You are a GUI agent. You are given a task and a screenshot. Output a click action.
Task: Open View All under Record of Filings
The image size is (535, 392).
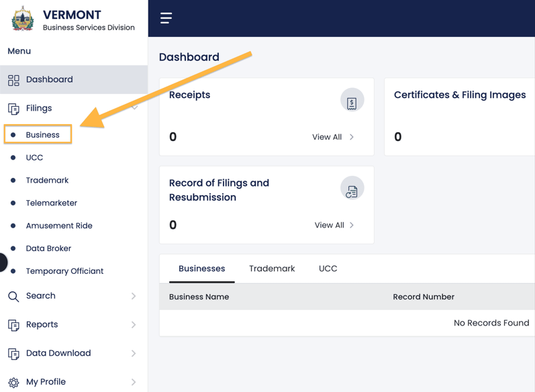[x=334, y=226]
